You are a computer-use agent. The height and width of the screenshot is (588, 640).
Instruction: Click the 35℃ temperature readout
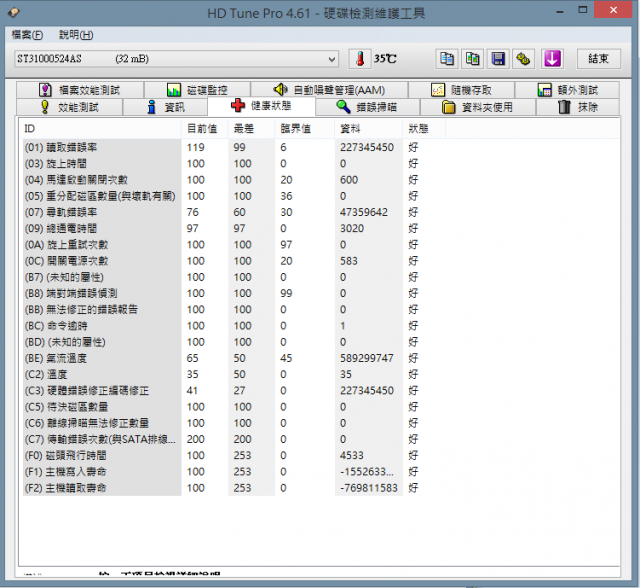pos(385,59)
